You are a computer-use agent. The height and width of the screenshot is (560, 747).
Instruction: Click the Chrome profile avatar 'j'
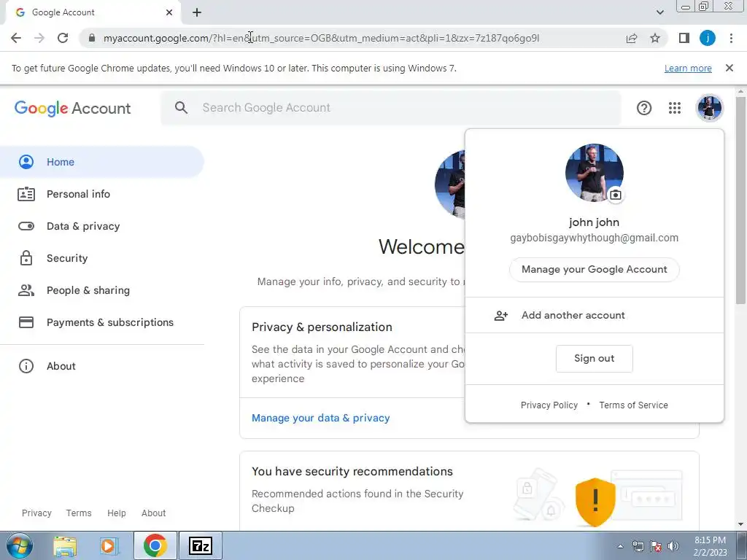(x=708, y=38)
